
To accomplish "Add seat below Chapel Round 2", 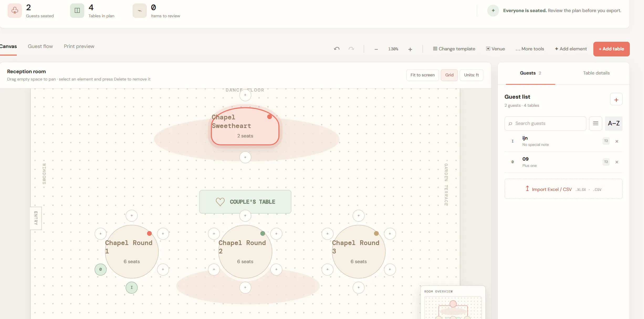I will click(245, 288).
